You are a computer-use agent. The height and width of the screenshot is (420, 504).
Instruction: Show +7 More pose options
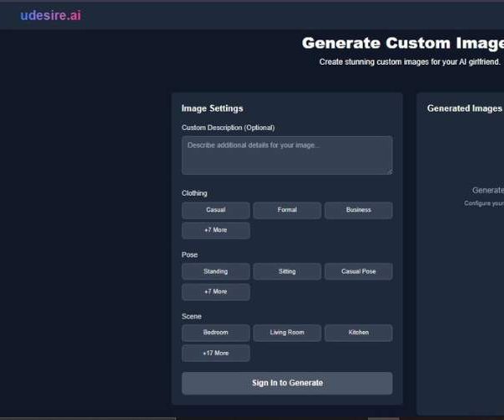click(x=216, y=291)
